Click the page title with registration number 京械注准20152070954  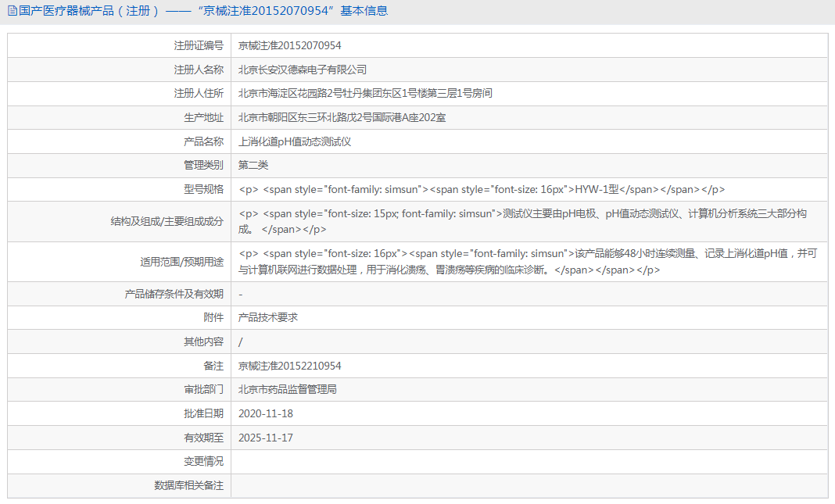203,11
